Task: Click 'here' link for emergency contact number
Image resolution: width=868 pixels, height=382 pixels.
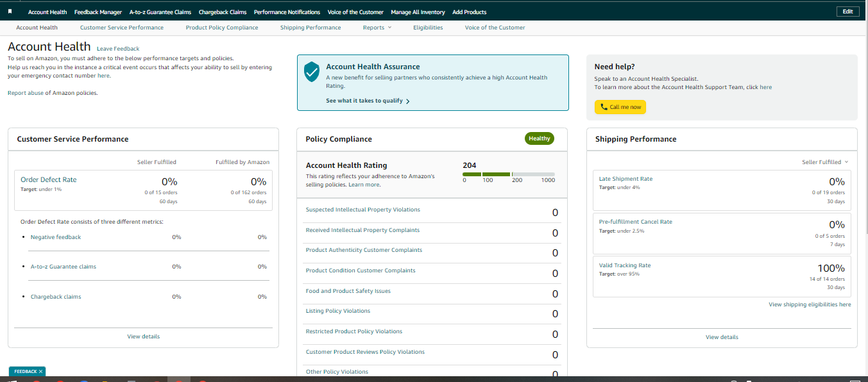Action: [x=104, y=76]
